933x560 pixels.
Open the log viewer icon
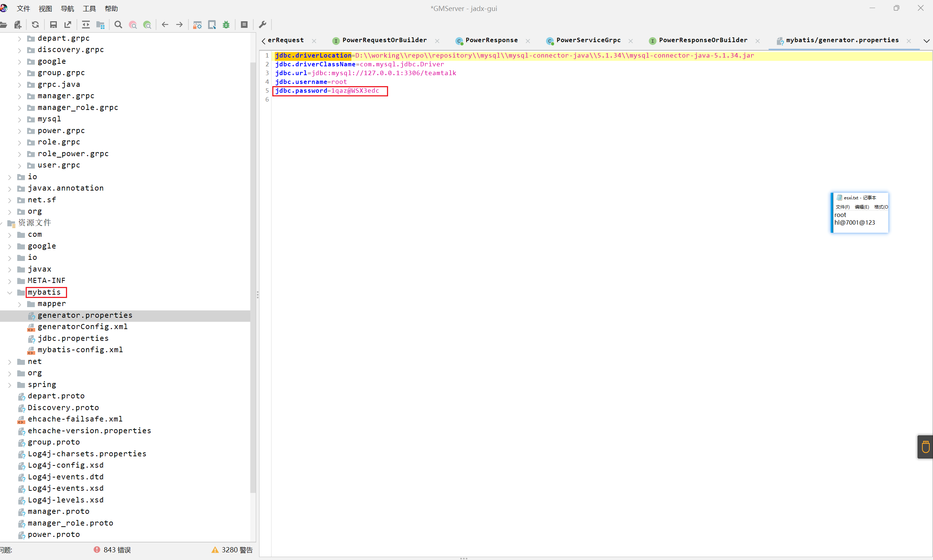point(244,25)
